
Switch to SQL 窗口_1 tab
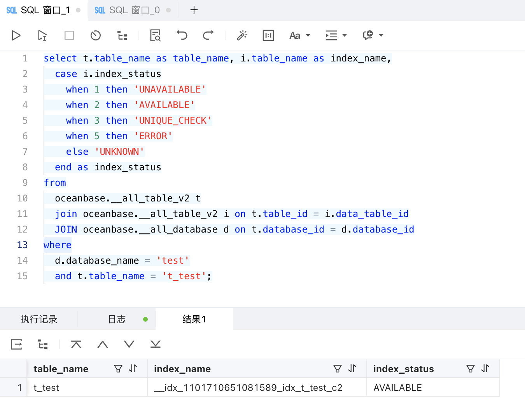[44, 10]
